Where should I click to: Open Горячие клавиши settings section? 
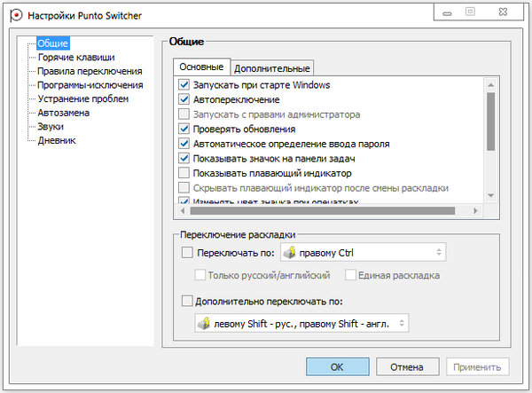click(75, 57)
